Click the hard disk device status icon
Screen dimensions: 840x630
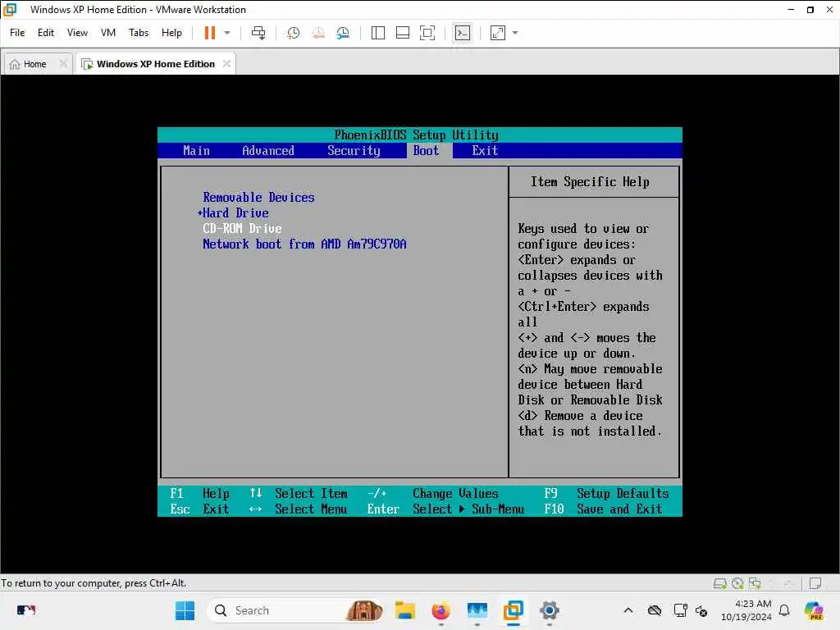pos(720,583)
